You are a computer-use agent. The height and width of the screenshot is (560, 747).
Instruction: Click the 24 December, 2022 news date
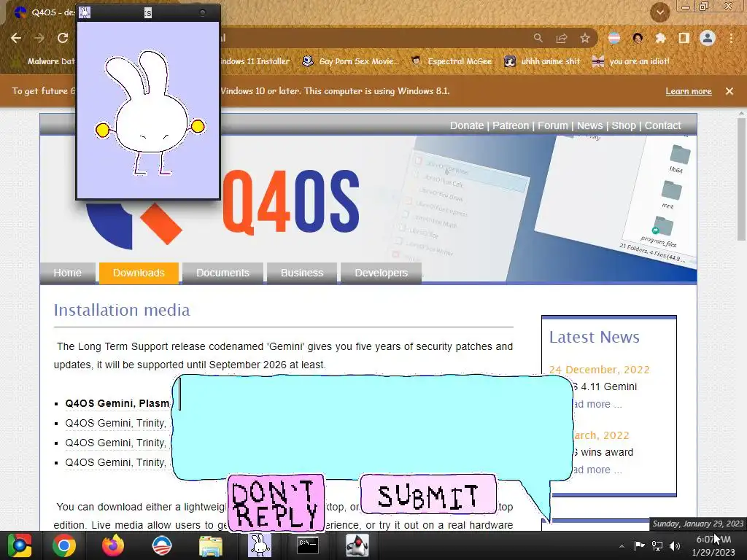tap(599, 370)
